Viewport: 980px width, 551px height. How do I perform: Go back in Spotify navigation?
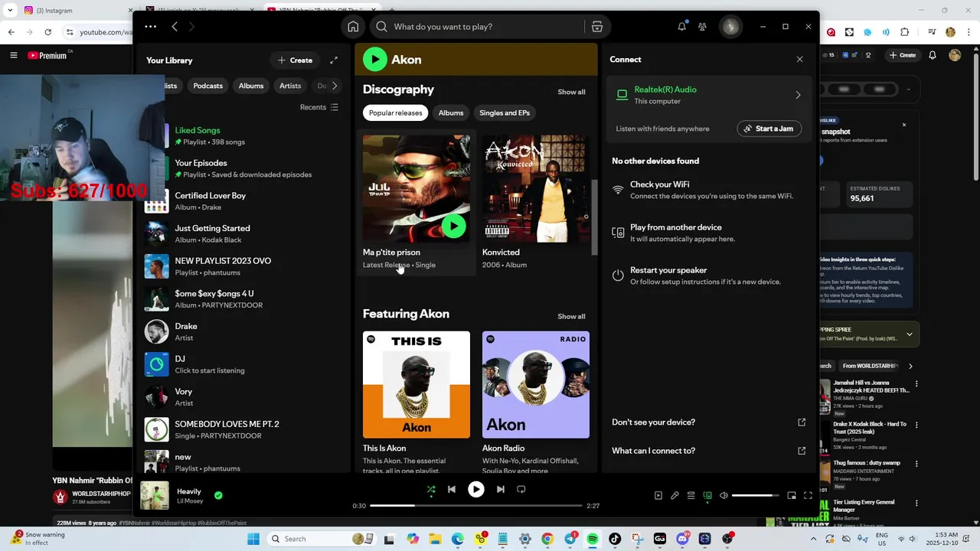pyautogui.click(x=175, y=27)
